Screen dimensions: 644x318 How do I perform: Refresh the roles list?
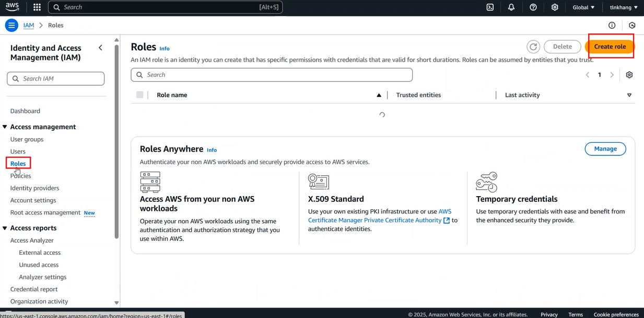pos(533,47)
